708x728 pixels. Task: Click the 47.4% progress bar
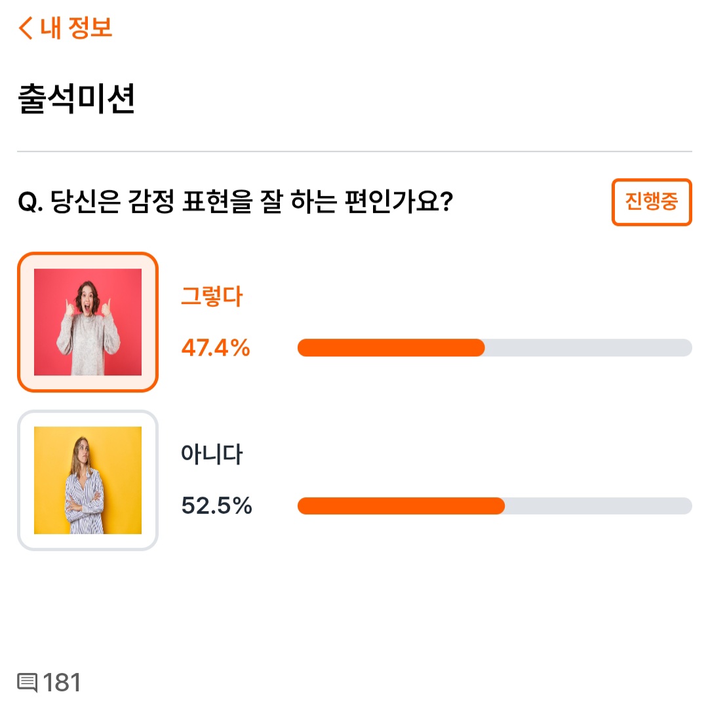pyautogui.click(x=495, y=348)
